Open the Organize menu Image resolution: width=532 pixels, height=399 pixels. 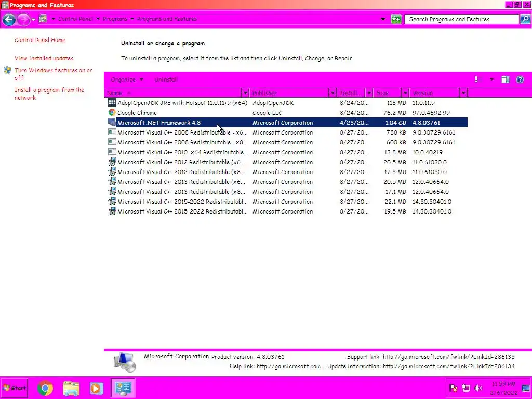127,79
